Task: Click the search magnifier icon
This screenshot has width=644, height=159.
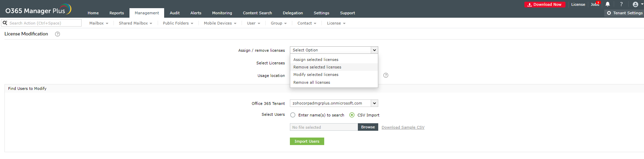Action: tap(5, 23)
